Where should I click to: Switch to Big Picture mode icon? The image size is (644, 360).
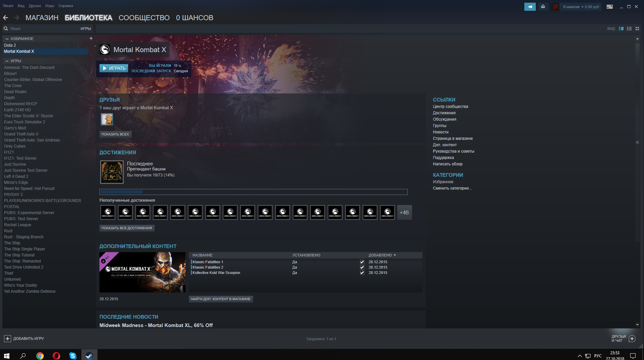609,7
